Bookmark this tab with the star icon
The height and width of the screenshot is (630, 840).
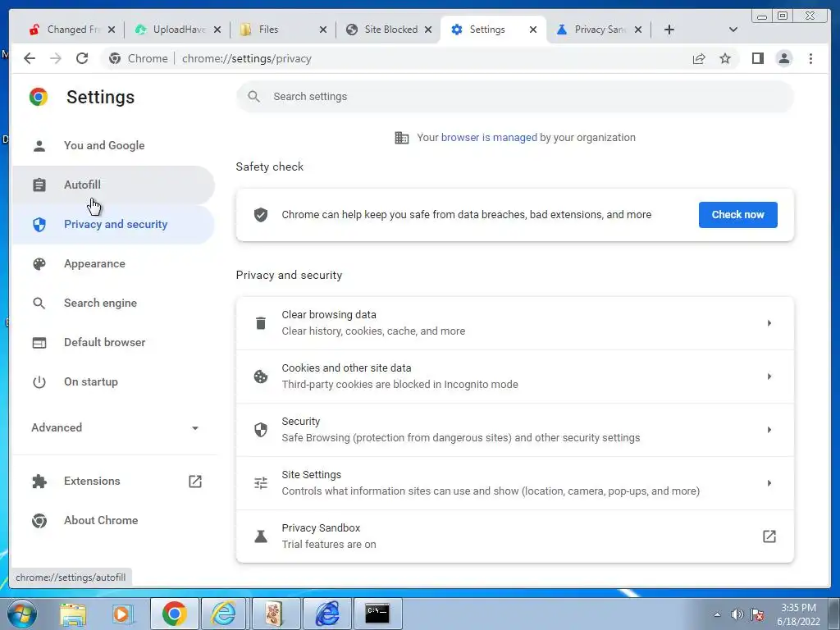(725, 58)
